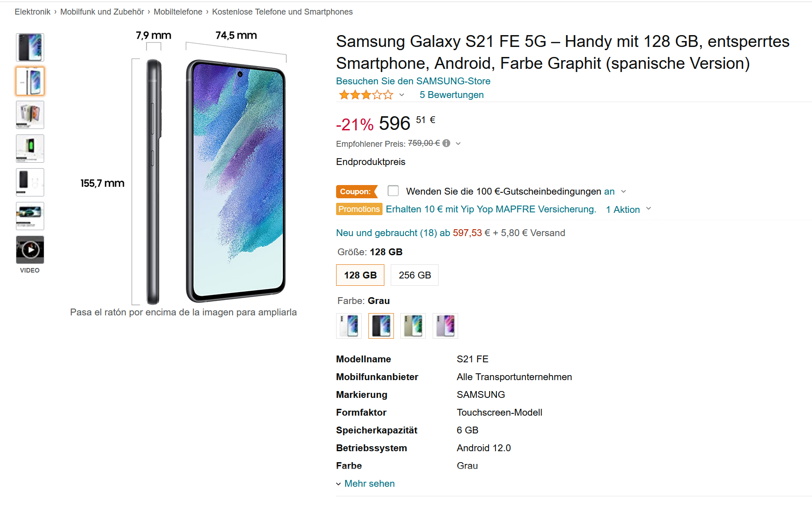Open the 5 Bewertungen reviews link
This screenshot has height=510, width=812.
click(452, 95)
